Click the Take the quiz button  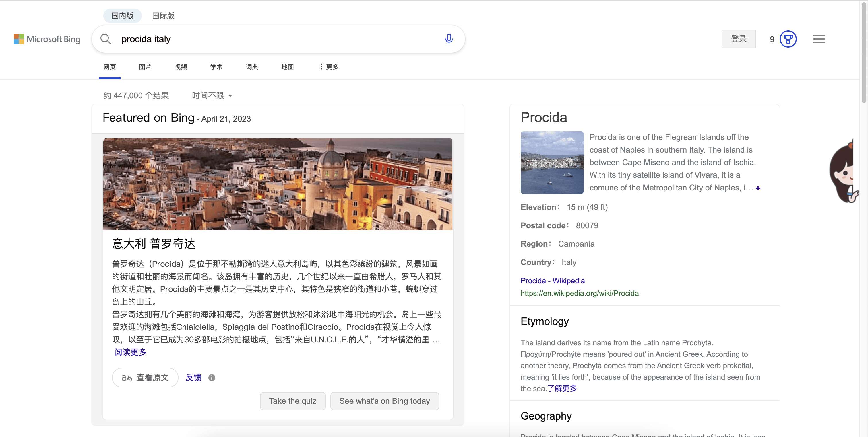(x=292, y=401)
